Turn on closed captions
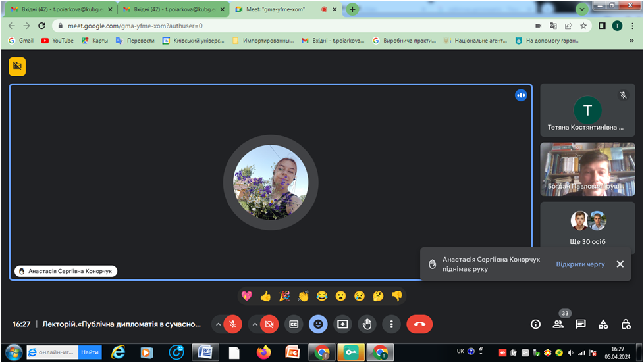 pyautogui.click(x=294, y=324)
